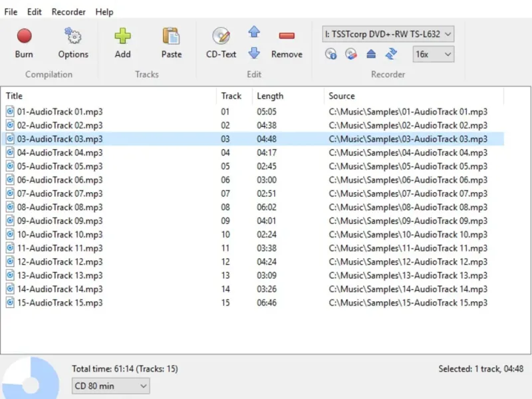Select 09-AudioTrack 09.mp3 title
The height and width of the screenshot is (399, 532).
pos(60,221)
